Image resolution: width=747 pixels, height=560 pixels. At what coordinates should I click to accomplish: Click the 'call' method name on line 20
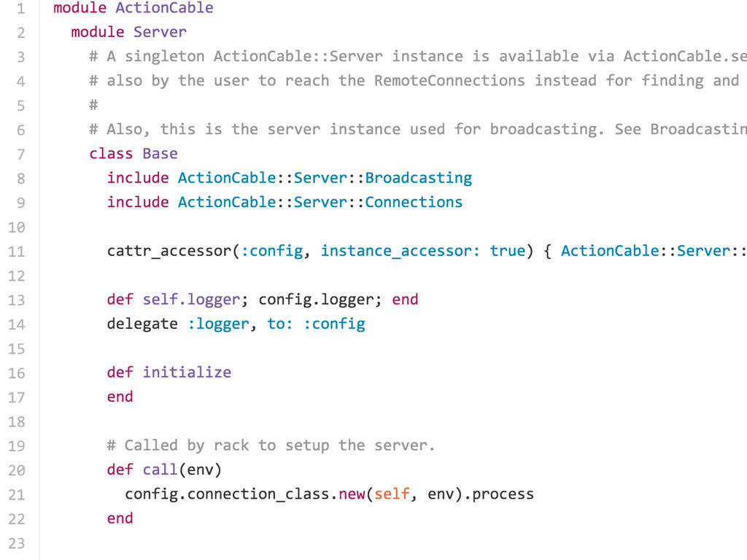coord(160,470)
